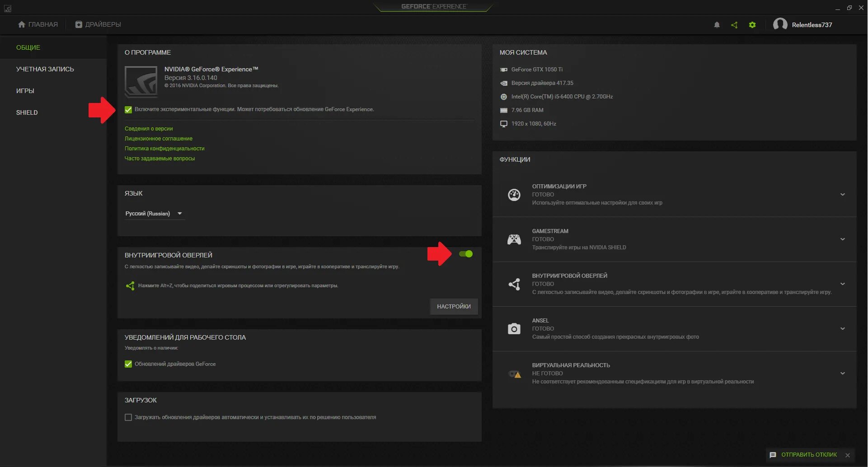The width and height of the screenshot is (868, 467).
Task: Open settings gear icon
Action: coord(752,25)
